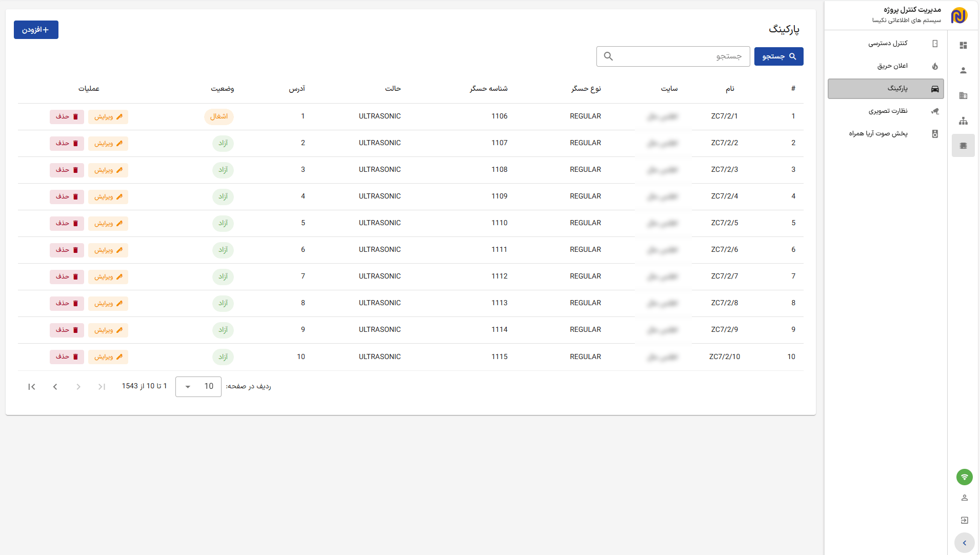Click the blue جستجو search button
980x555 pixels.
pyautogui.click(x=778, y=56)
